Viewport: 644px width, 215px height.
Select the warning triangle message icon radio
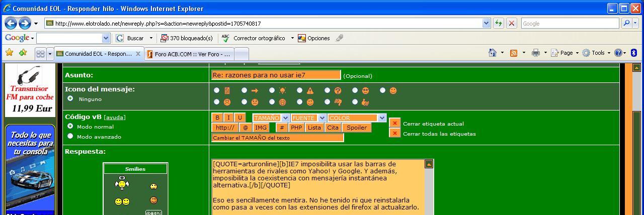[299, 90]
